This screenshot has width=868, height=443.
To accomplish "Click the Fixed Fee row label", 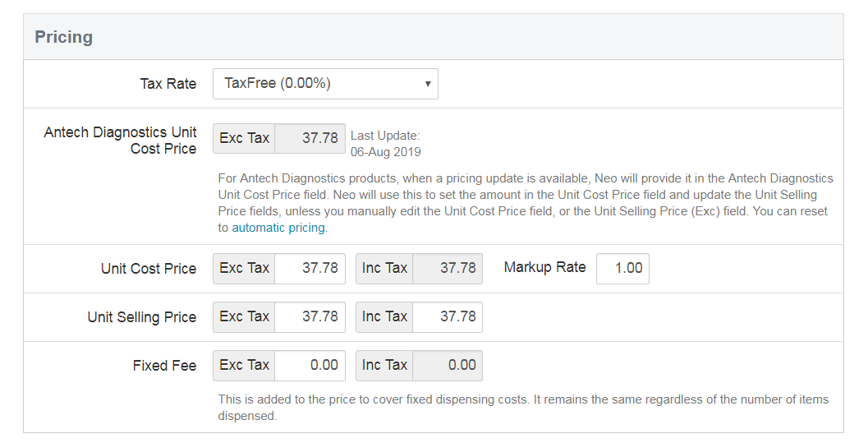I will pyautogui.click(x=164, y=366).
